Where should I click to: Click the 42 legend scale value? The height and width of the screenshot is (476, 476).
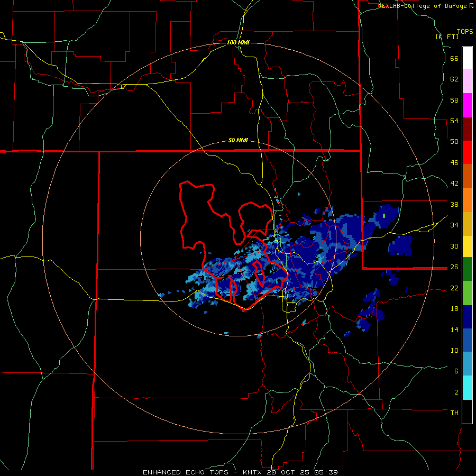[x=454, y=184]
